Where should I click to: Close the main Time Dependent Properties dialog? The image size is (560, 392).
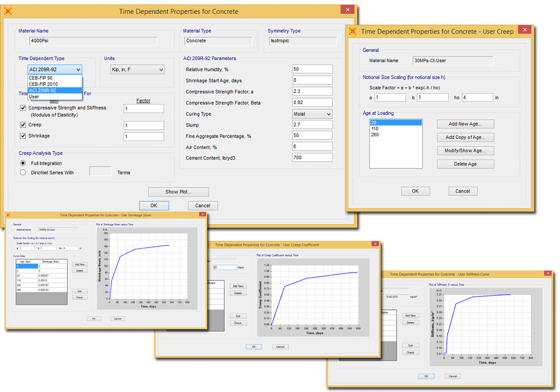point(348,11)
